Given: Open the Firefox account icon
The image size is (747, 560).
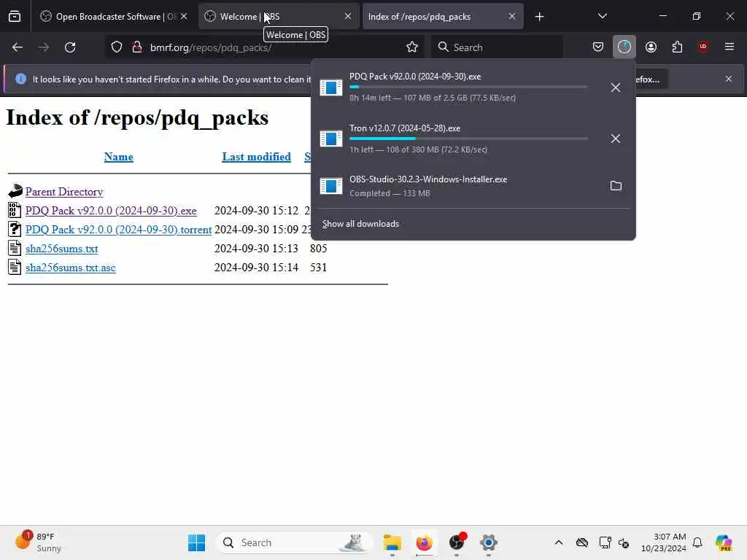Looking at the screenshot, I should (x=651, y=47).
